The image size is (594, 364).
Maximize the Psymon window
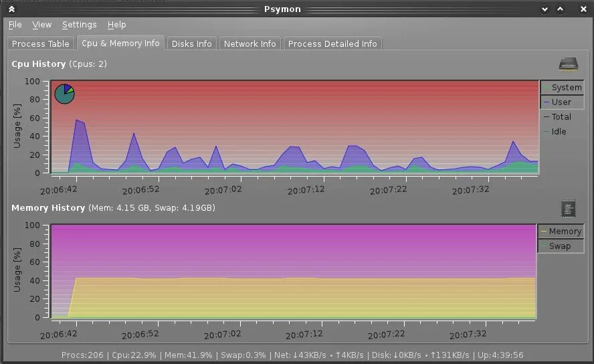[561, 9]
